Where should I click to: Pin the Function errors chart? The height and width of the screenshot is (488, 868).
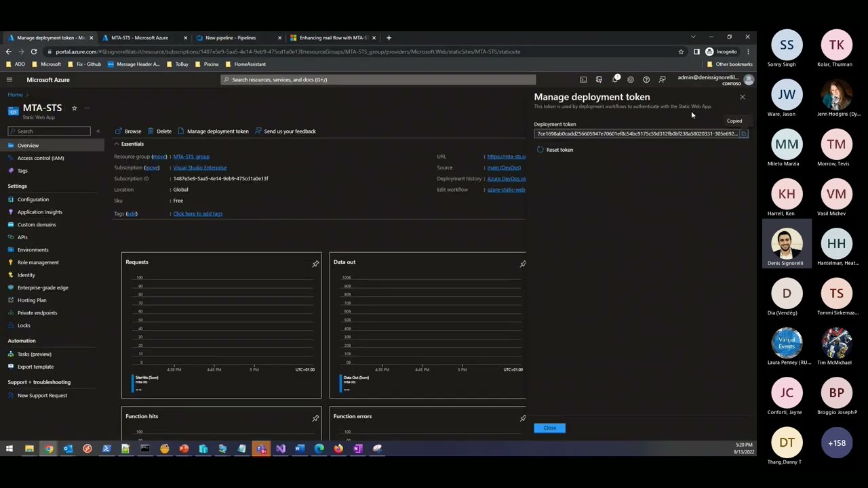coord(523,418)
